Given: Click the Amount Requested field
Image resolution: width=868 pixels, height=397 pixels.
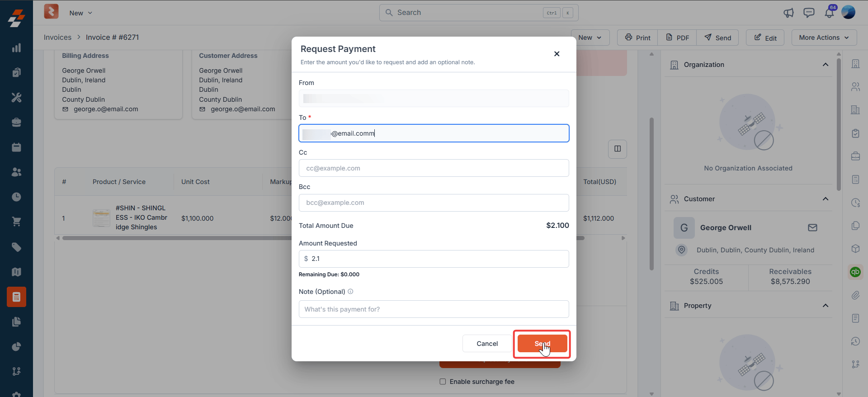Looking at the screenshot, I should tap(434, 259).
